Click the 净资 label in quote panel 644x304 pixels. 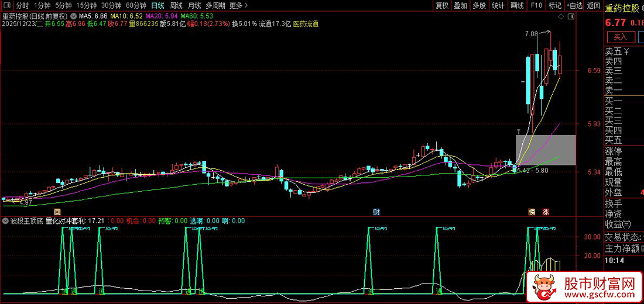(614, 214)
